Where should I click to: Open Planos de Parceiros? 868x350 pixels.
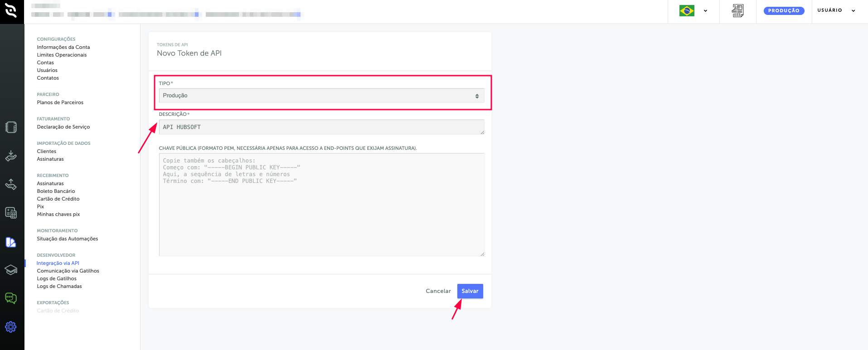click(x=60, y=102)
